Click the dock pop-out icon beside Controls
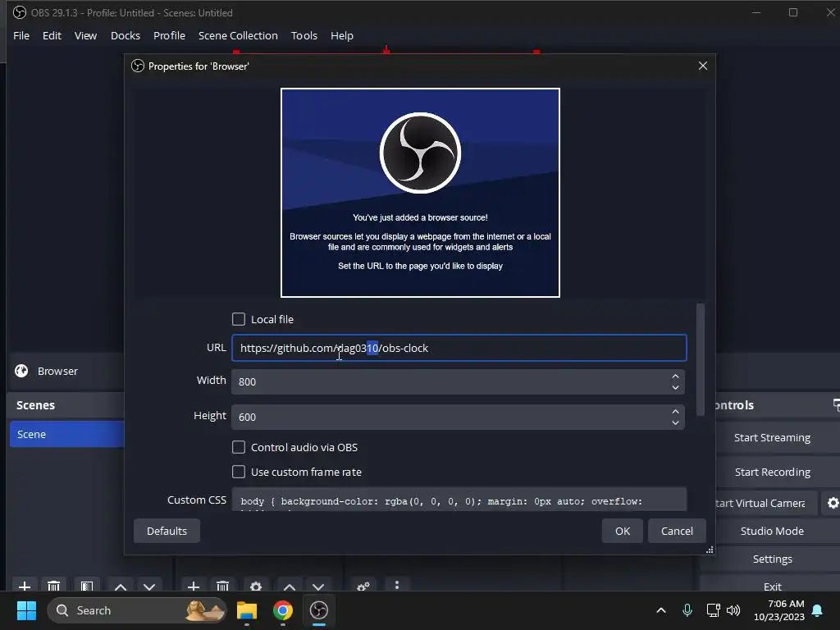Image resolution: width=840 pixels, height=630 pixels. click(836, 405)
